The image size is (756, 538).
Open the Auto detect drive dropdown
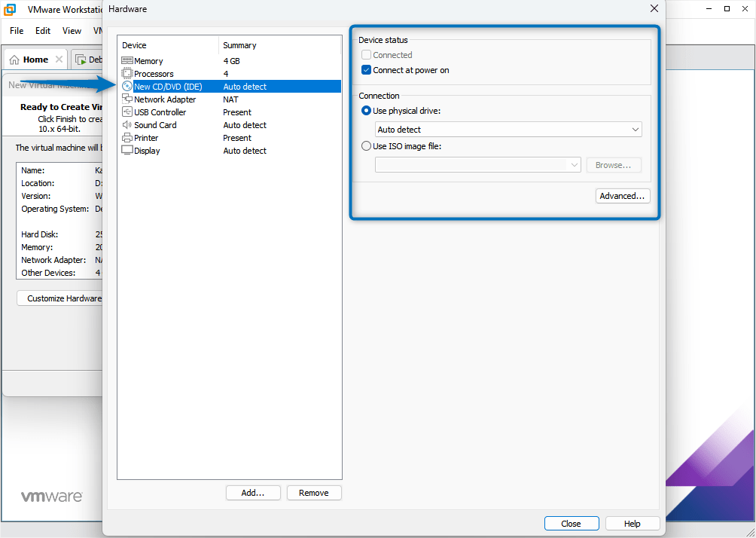(x=636, y=129)
